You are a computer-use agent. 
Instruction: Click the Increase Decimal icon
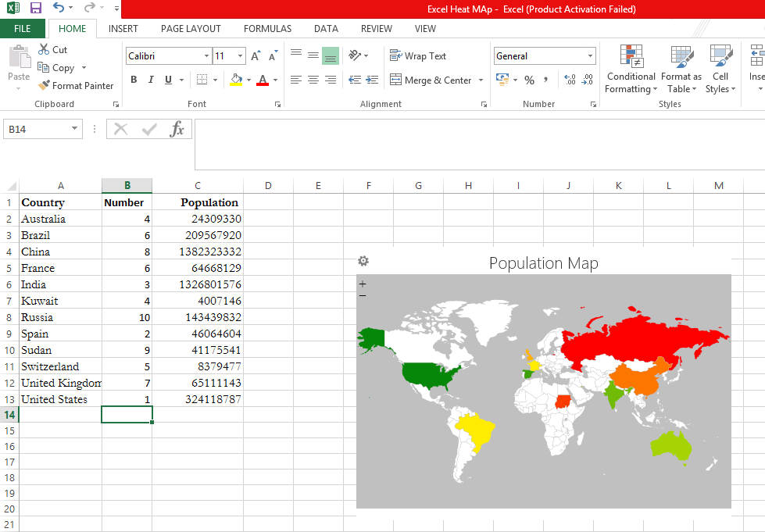(570, 80)
